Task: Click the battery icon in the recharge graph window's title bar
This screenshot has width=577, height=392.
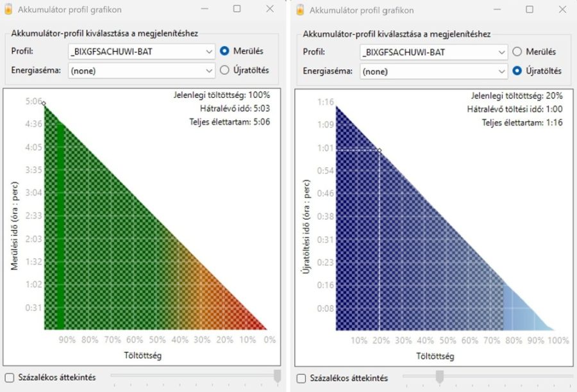Action: [x=301, y=10]
